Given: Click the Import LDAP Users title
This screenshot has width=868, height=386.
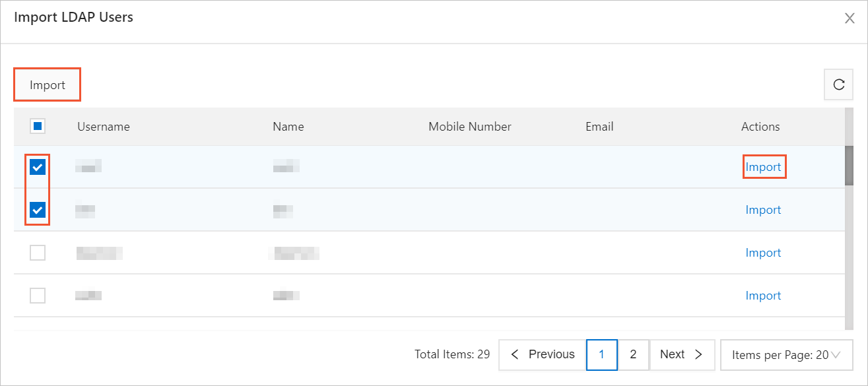Looking at the screenshot, I should [74, 17].
